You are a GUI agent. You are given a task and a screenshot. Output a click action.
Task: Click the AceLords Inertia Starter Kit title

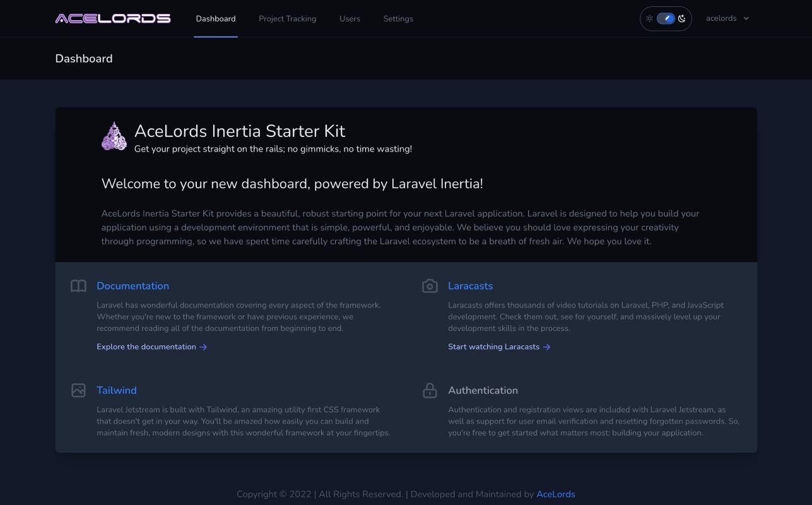pyautogui.click(x=240, y=131)
